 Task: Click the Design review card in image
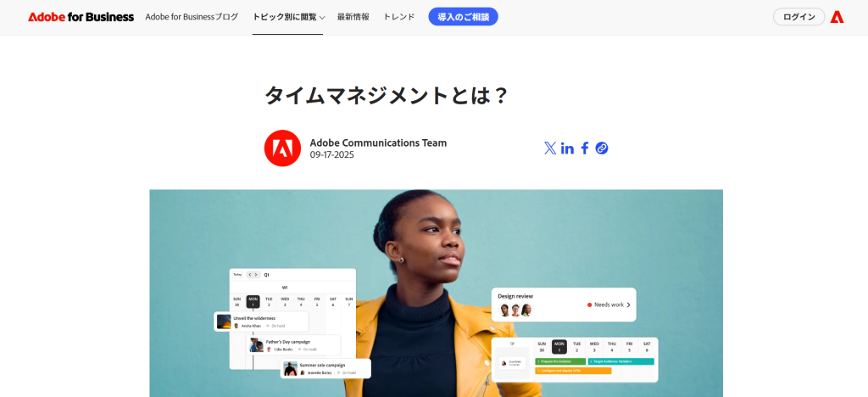tap(564, 305)
